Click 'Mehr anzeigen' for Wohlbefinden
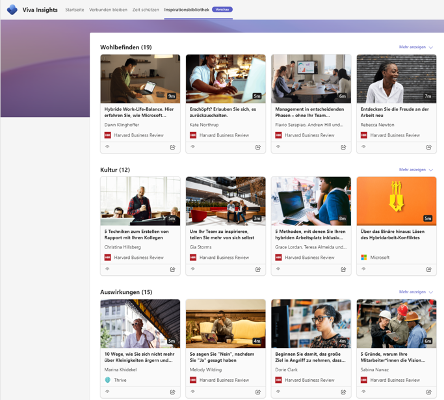The height and width of the screenshot is (400, 444). click(x=412, y=47)
